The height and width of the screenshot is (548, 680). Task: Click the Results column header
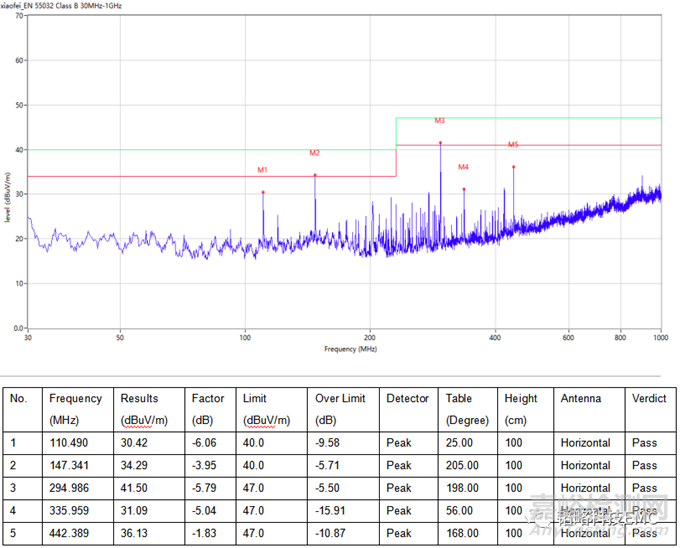tap(139, 398)
